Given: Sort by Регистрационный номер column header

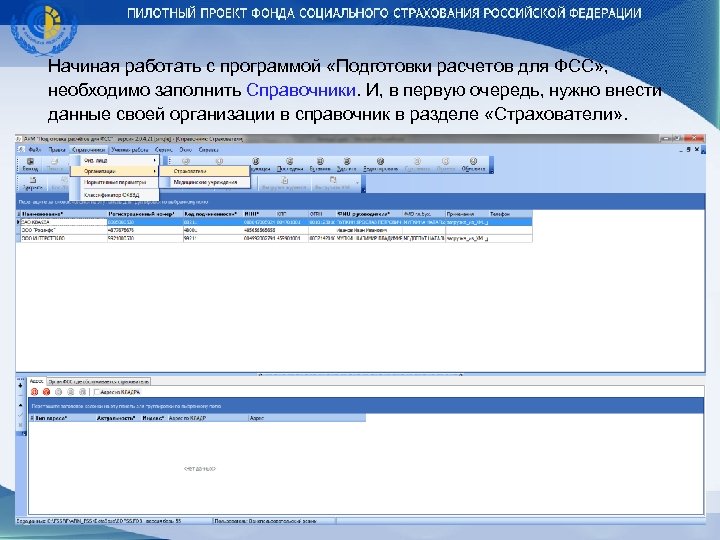Looking at the screenshot, I should tap(145, 214).
